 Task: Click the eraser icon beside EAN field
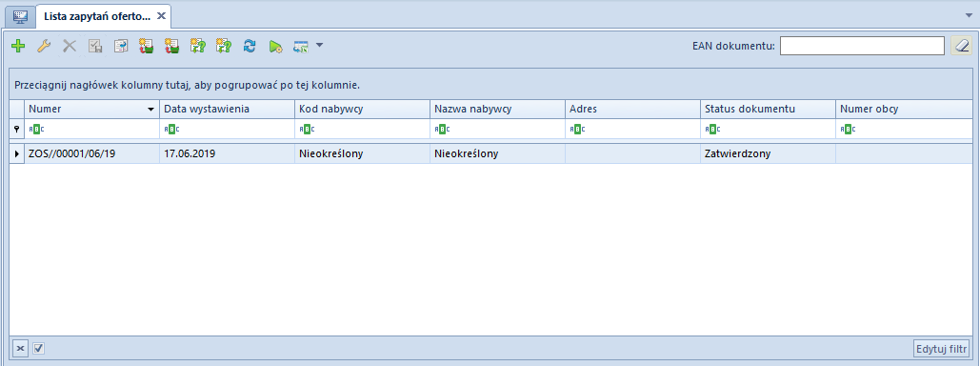pos(961,46)
